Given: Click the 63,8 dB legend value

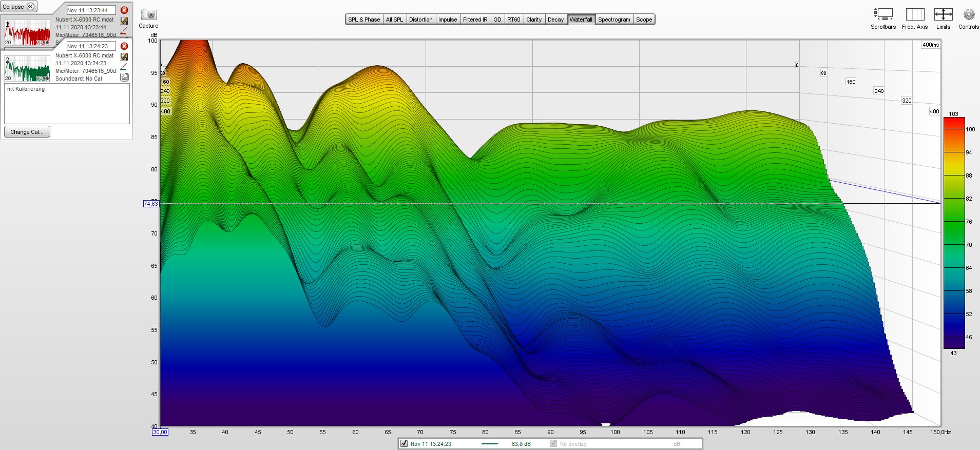Looking at the screenshot, I should (x=521, y=444).
